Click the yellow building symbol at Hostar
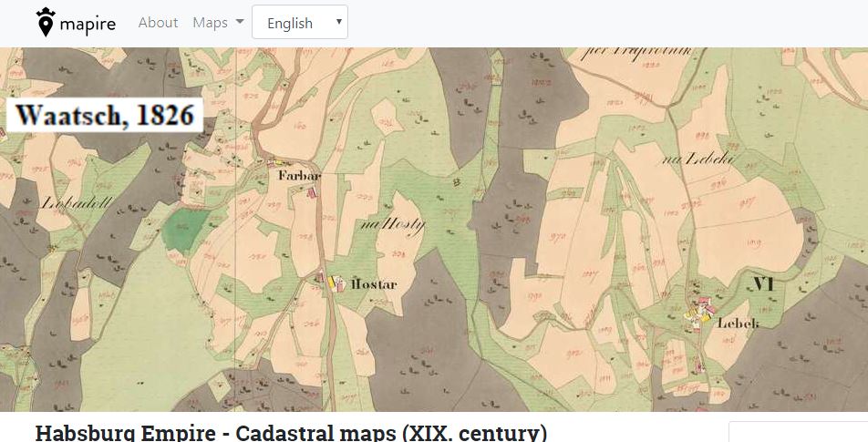The image size is (868, 442). (x=336, y=283)
